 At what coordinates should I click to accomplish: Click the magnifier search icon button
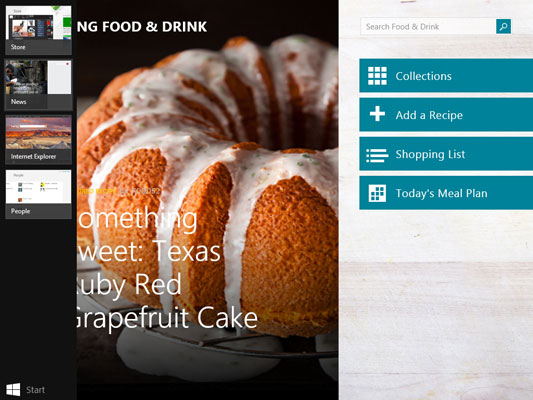click(x=503, y=27)
